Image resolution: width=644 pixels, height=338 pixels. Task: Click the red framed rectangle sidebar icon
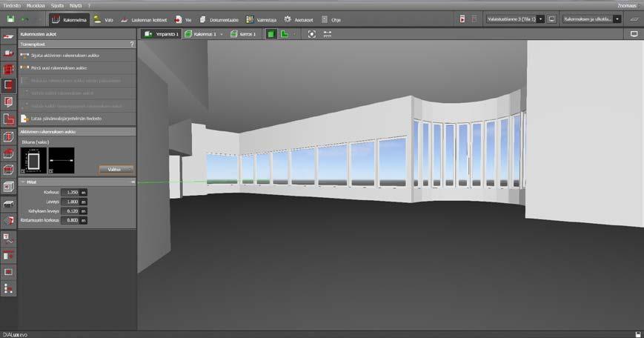tap(8, 272)
